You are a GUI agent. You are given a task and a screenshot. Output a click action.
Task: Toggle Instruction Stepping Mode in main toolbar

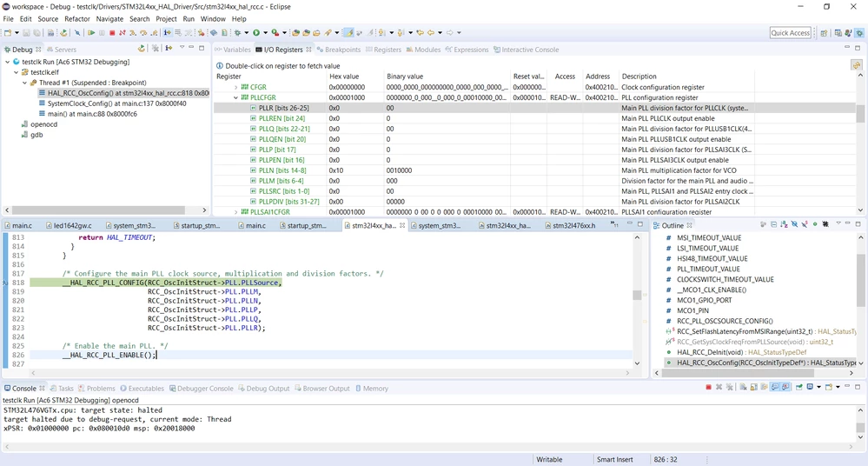[x=168, y=33]
